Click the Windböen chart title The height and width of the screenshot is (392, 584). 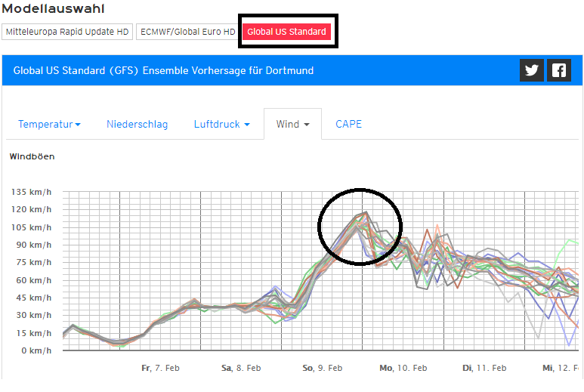32,156
